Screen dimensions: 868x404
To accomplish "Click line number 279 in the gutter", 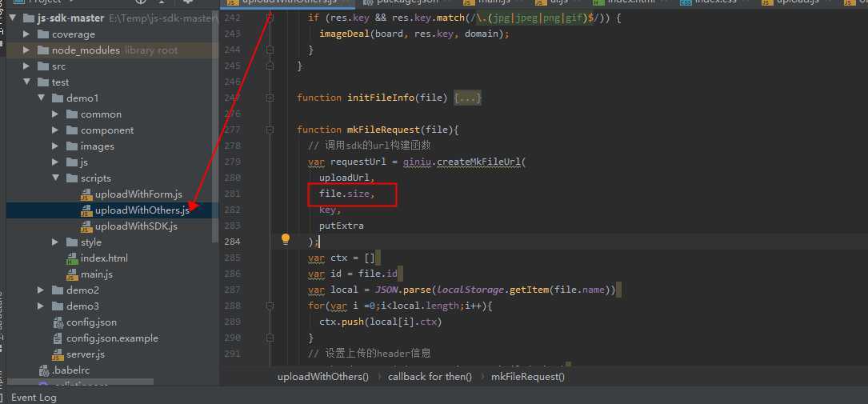I will 233,162.
